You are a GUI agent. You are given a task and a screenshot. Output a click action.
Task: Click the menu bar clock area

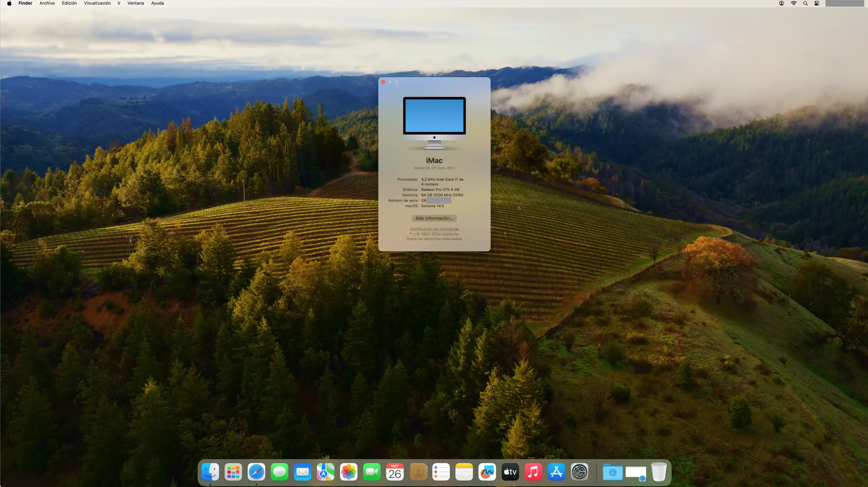(845, 3)
